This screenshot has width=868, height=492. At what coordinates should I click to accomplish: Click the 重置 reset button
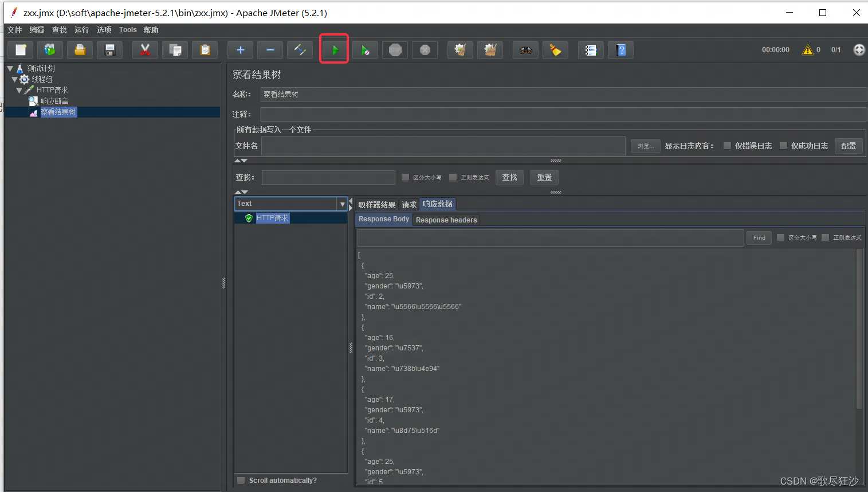tap(544, 178)
